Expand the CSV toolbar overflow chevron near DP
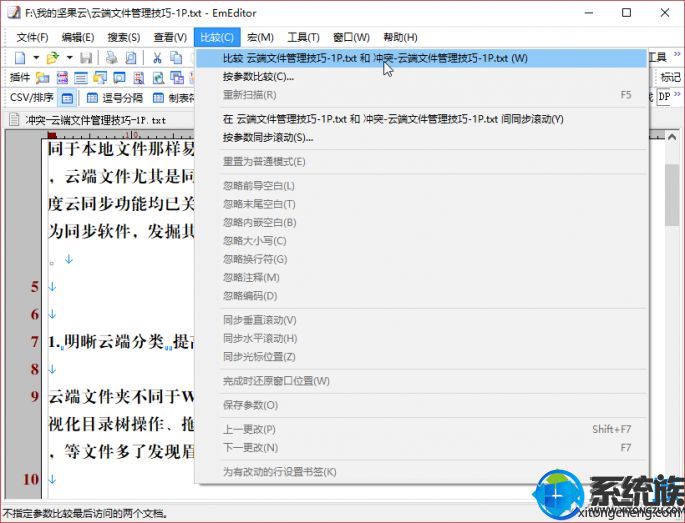 pos(677,94)
